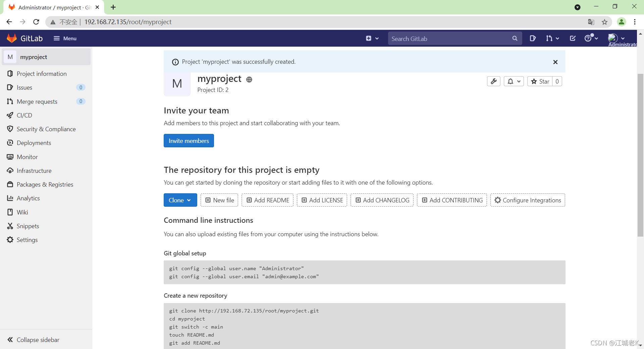Click the Wiki book icon

click(10, 212)
